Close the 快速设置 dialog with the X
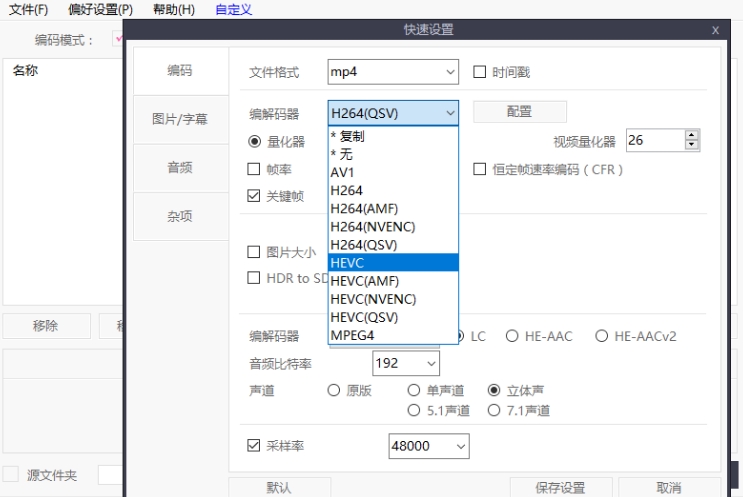 click(x=715, y=31)
